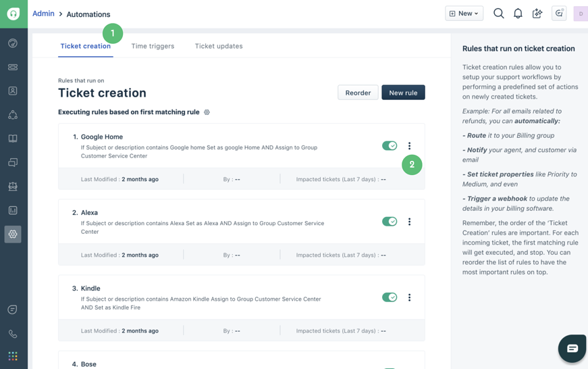This screenshot has width=588, height=369.
Task: Switch to the Ticket updates tab
Action: click(219, 46)
